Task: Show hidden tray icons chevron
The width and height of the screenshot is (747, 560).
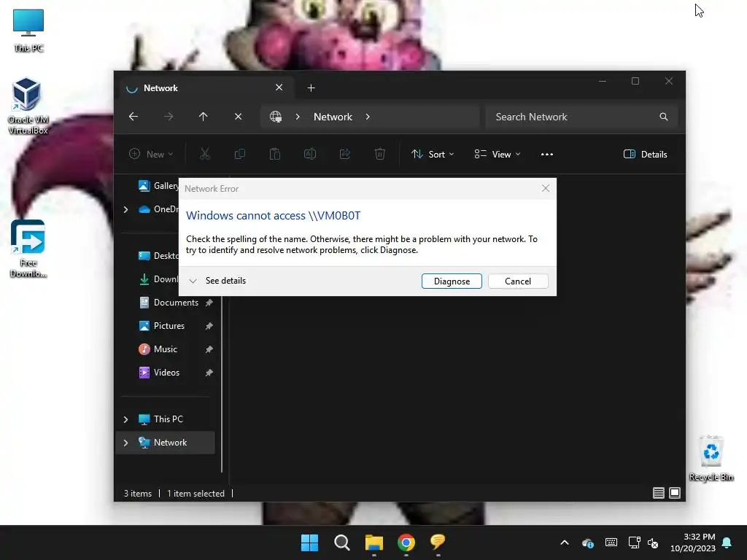Action: [x=565, y=542]
